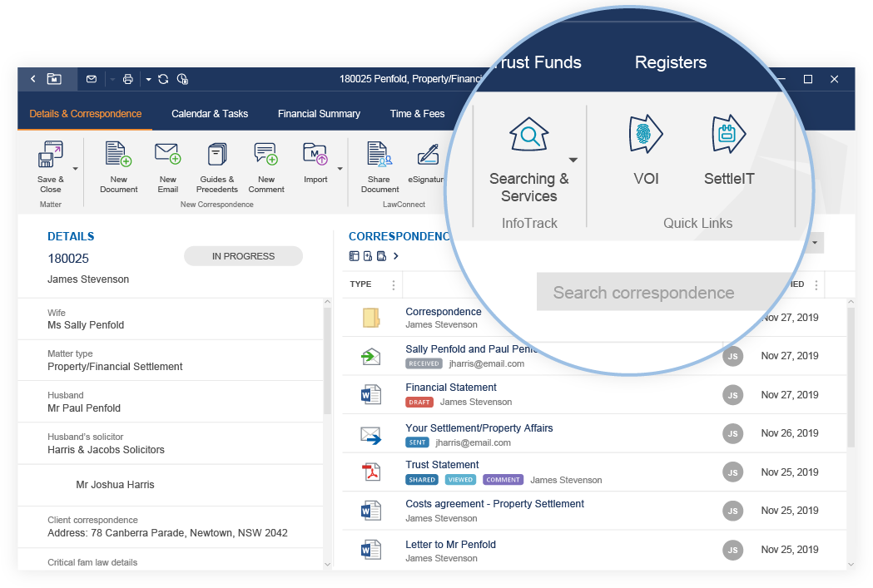Select the Husband Mr Paul Penfold row
873x588 pixels.
click(171, 402)
